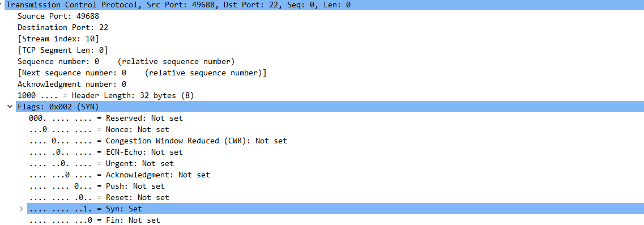This screenshot has height=225, width=644.
Task: Select the Reset: Not set flag
Action: [x=99, y=197]
